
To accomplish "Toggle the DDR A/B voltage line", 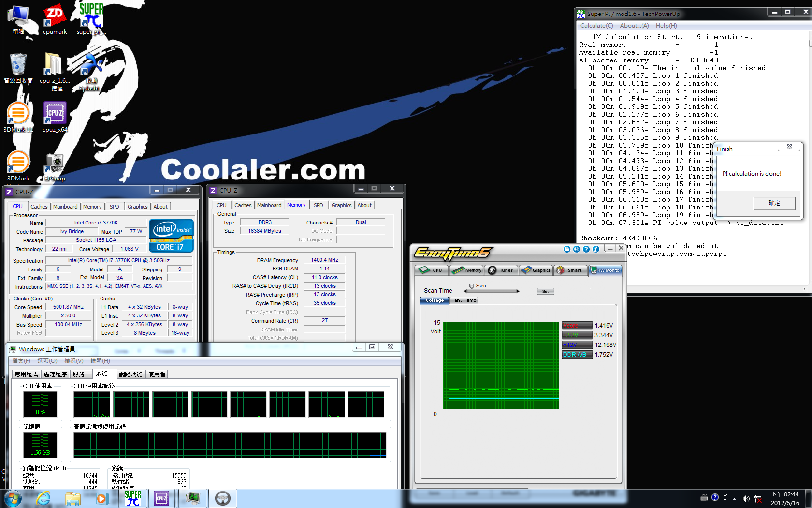I will click(x=577, y=355).
